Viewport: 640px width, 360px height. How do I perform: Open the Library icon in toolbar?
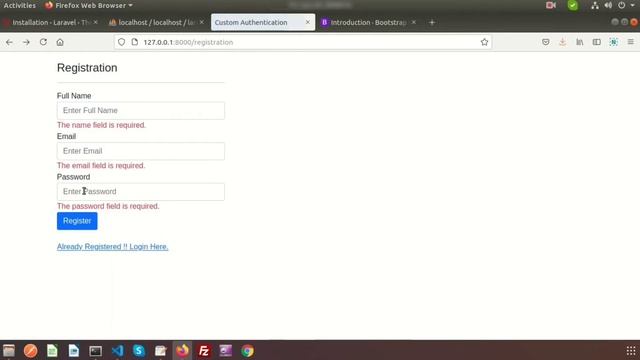[x=580, y=42]
